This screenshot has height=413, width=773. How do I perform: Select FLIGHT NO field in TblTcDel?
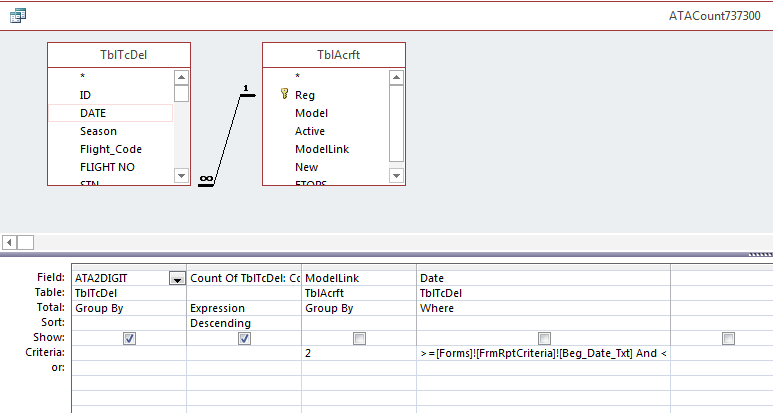coord(110,167)
